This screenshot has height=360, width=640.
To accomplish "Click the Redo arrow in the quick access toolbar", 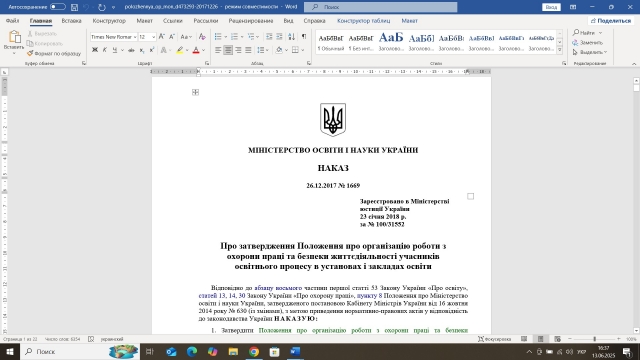I will (102, 7).
